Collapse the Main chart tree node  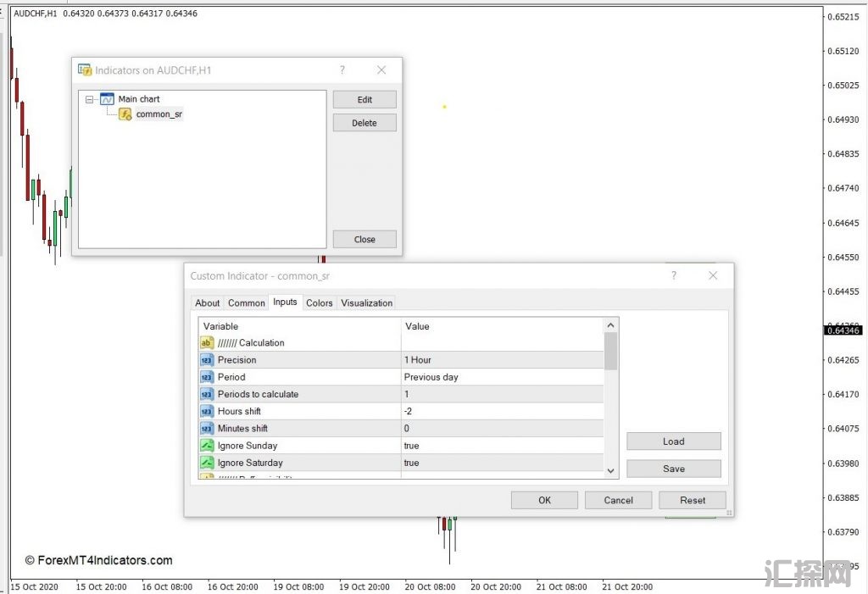90,99
